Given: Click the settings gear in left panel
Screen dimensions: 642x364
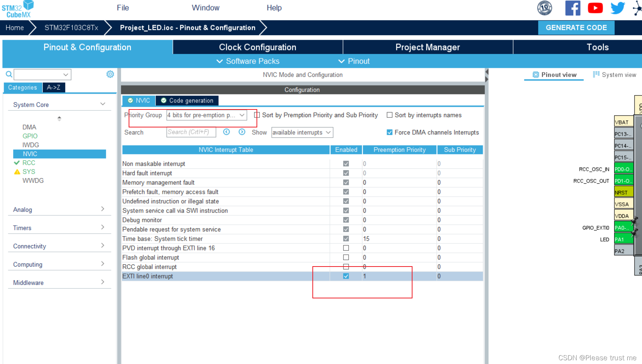Looking at the screenshot, I should coord(110,74).
